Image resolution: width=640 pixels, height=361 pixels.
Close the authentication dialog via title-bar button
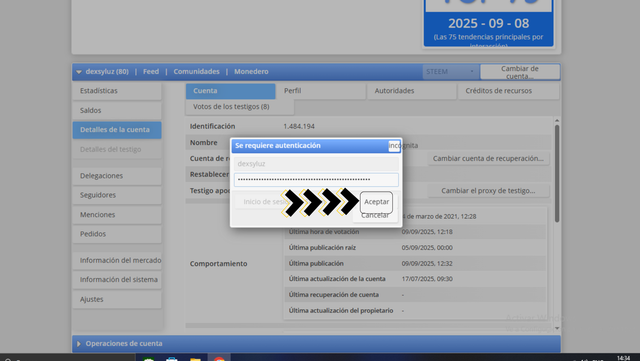394,146
